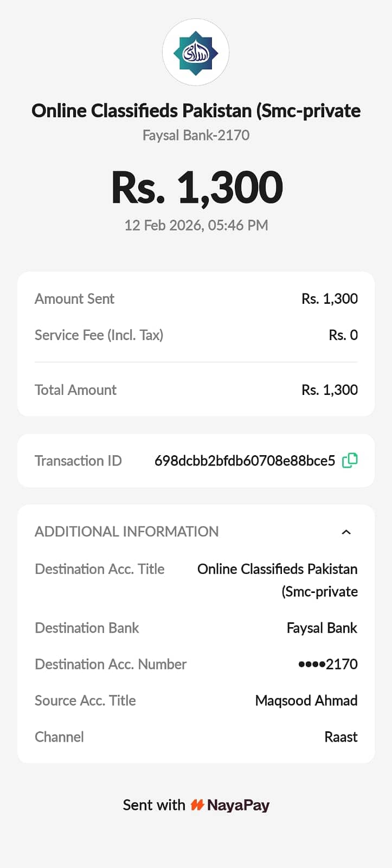Tap the Service Fee (Incl. Tax) row
Screen dimensions: 392x868
196,335
